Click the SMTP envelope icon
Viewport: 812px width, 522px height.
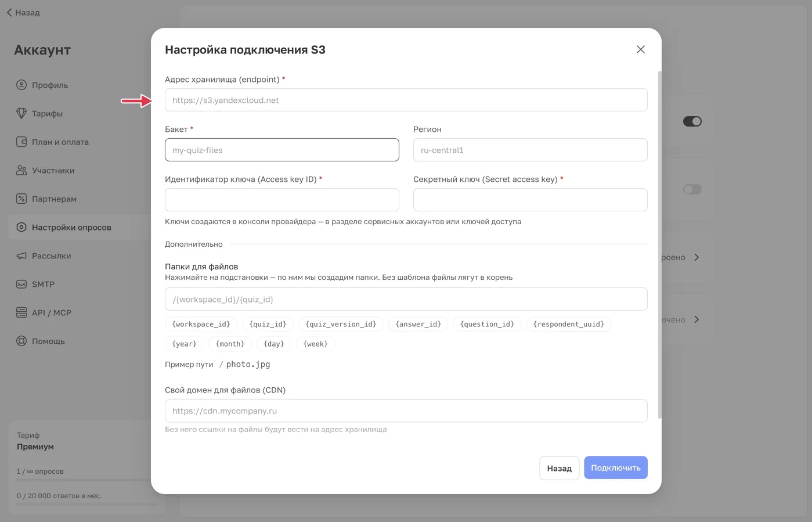pos(21,284)
